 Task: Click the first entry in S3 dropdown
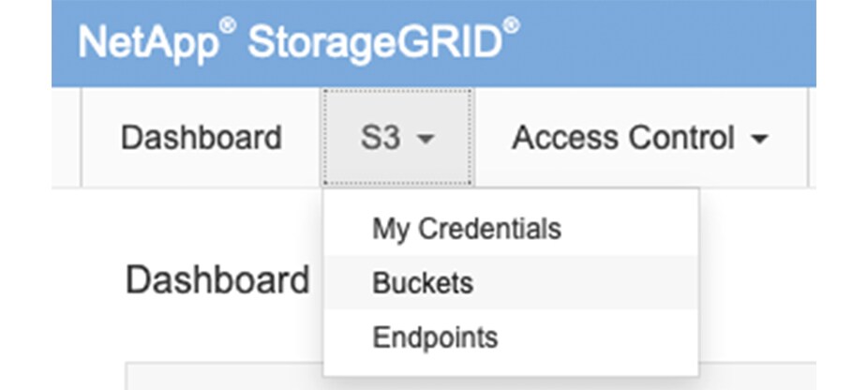click(466, 228)
